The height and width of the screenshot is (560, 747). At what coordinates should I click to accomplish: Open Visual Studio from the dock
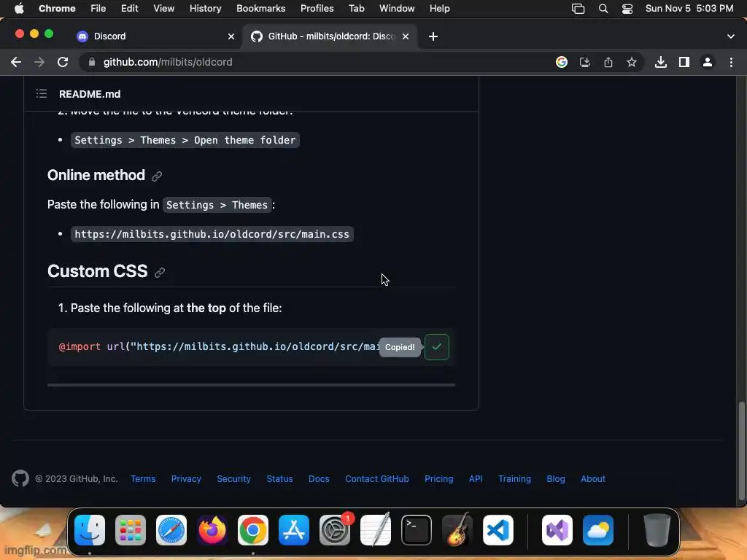557,530
